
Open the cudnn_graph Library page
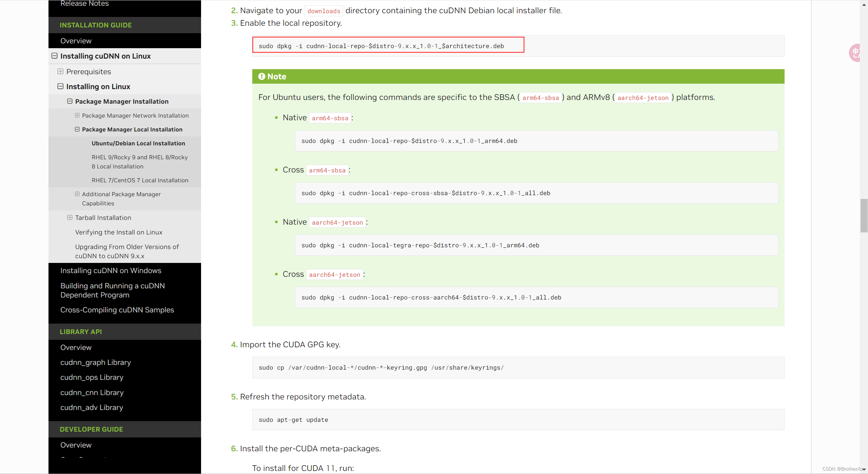click(x=95, y=362)
